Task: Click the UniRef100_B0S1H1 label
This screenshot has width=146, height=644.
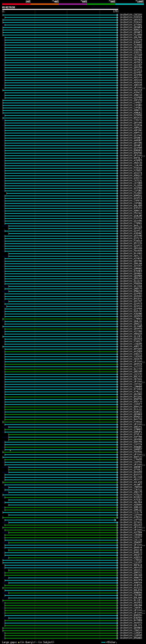Action: (x=131, y=397)
